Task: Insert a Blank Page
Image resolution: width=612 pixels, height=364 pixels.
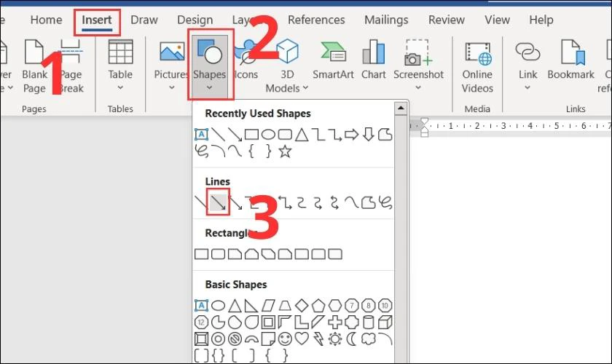Action: pos(34,66)
